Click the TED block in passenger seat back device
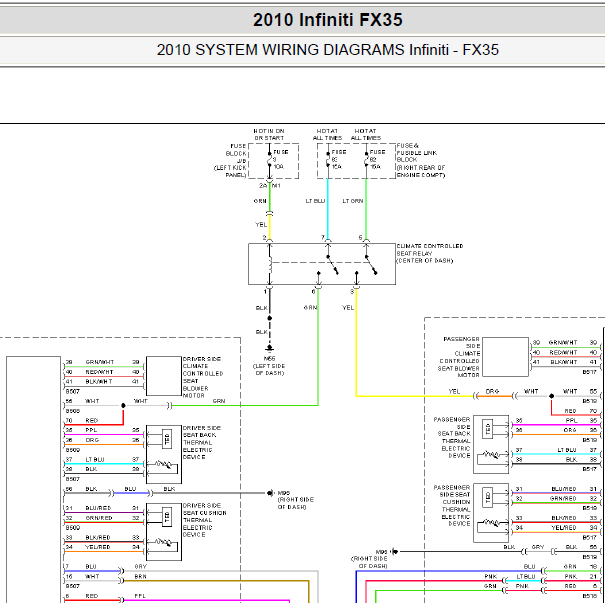Viewport: 605px width, 603px height. (488, 429)
